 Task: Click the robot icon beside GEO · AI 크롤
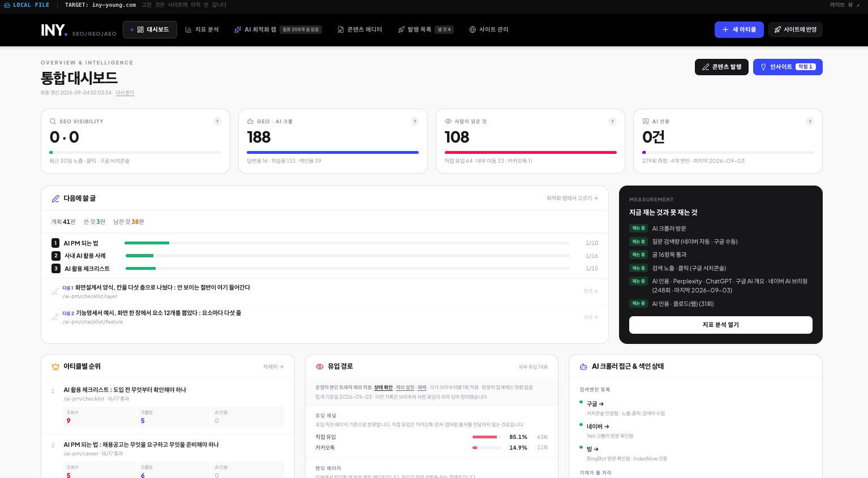[x=250, y=122]
